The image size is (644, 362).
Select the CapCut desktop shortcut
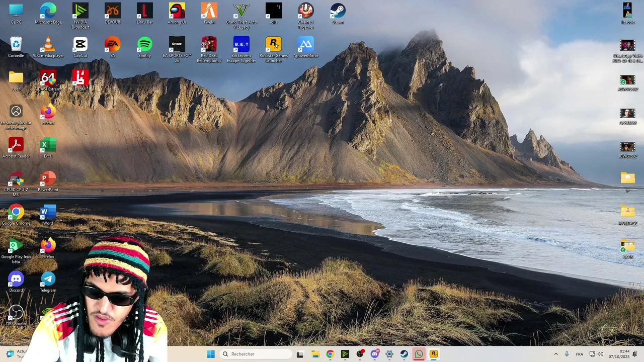(80, 47)
